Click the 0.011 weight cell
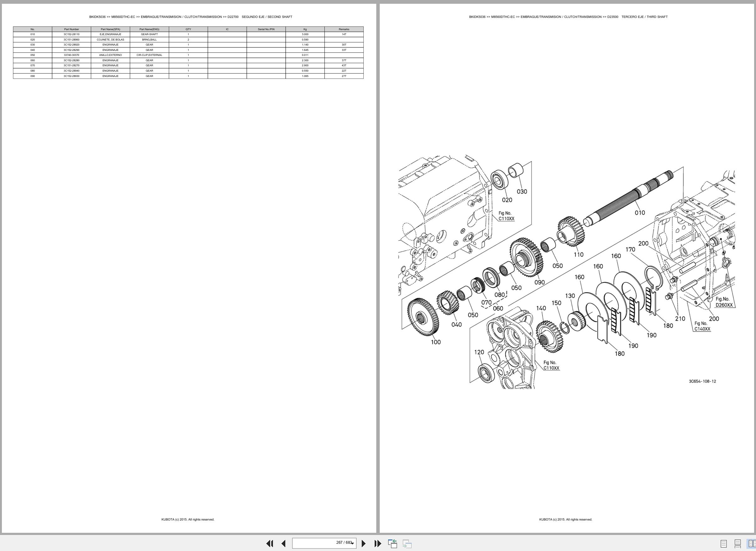Image resolution: width=756 pixels, height=551 pixels. pyautogui.click(x=305, y=55)
